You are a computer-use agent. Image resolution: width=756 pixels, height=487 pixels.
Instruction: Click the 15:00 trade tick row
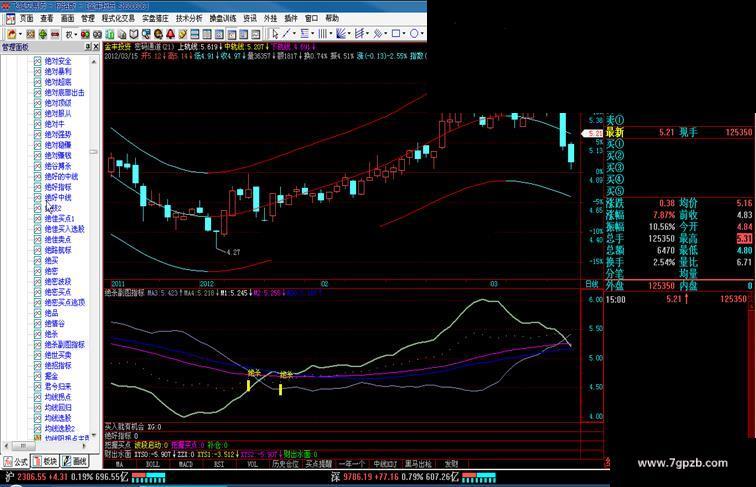click(x=678, y=299)
